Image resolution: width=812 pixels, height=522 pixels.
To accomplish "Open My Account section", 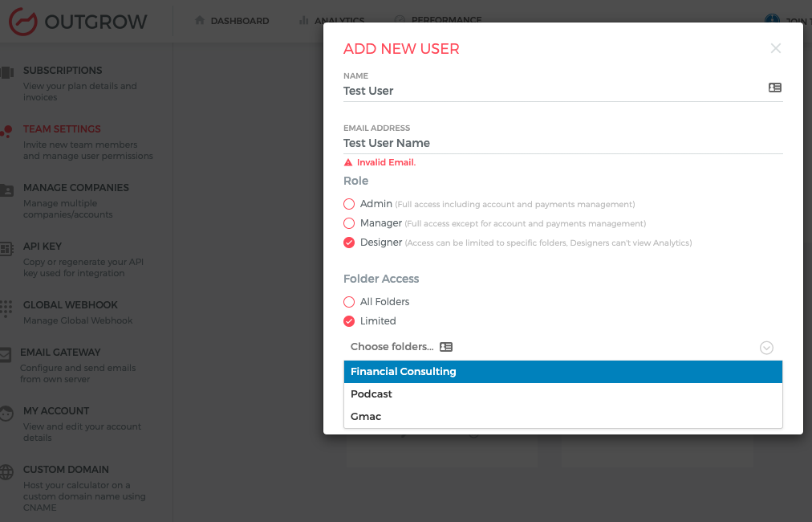I will [x=79, y=424].
